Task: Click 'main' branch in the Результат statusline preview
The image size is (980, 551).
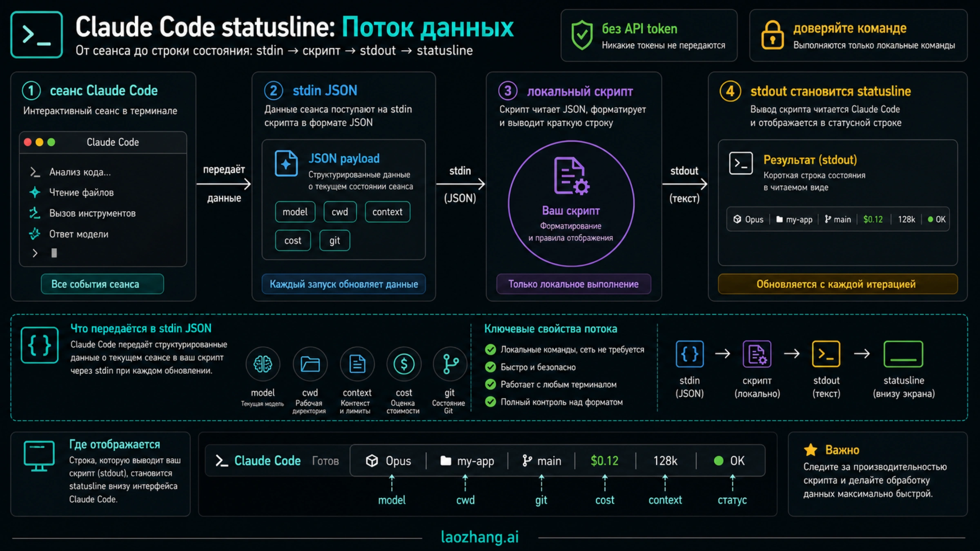Action: tap(842, 220)
